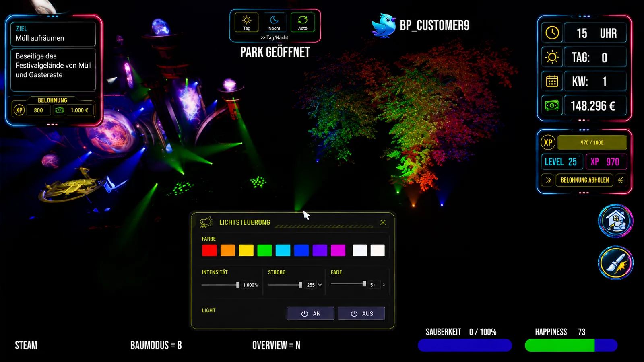Click the chevron icon right of Belohnung Abholen
Viewport: 644px width, 362px height.
pyautogui.click(x=621, y=180)
